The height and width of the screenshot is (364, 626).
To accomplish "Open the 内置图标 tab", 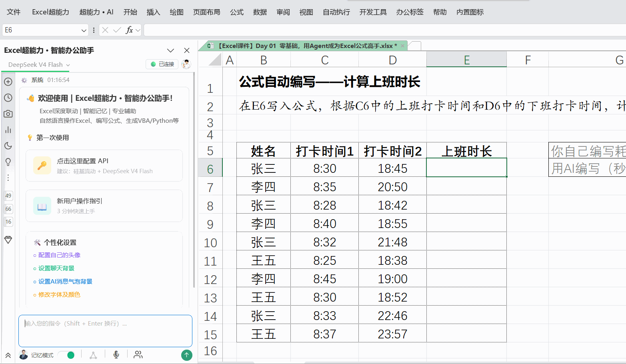I will pos(470,12).
